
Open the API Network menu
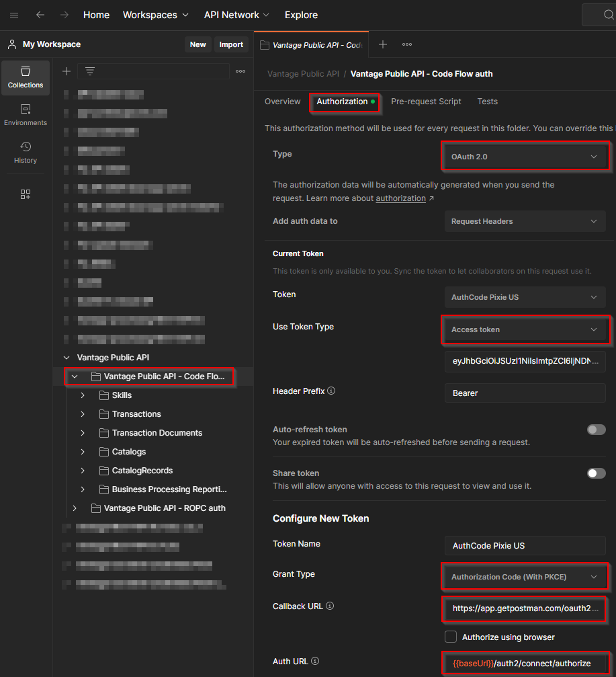236,15
